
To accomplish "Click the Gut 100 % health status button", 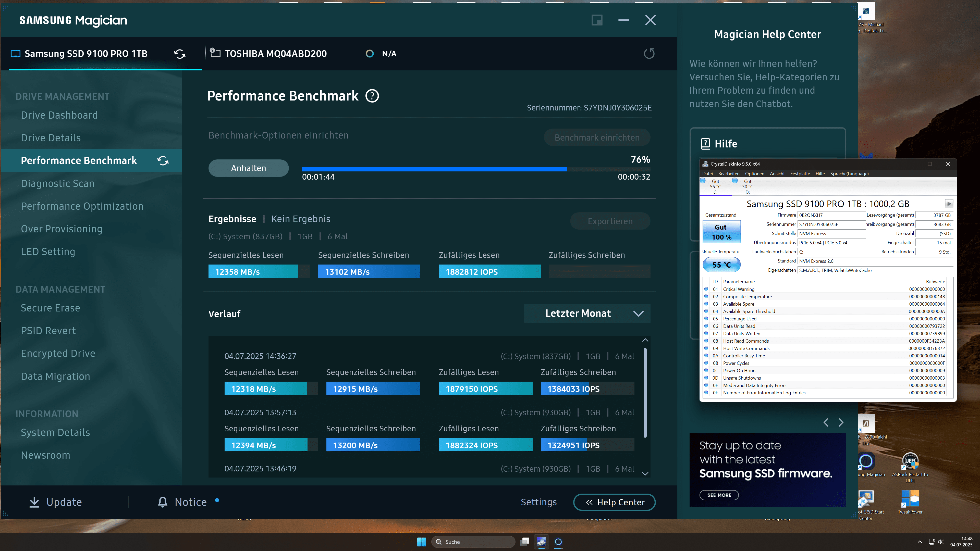I will click(x=721, y=232).
